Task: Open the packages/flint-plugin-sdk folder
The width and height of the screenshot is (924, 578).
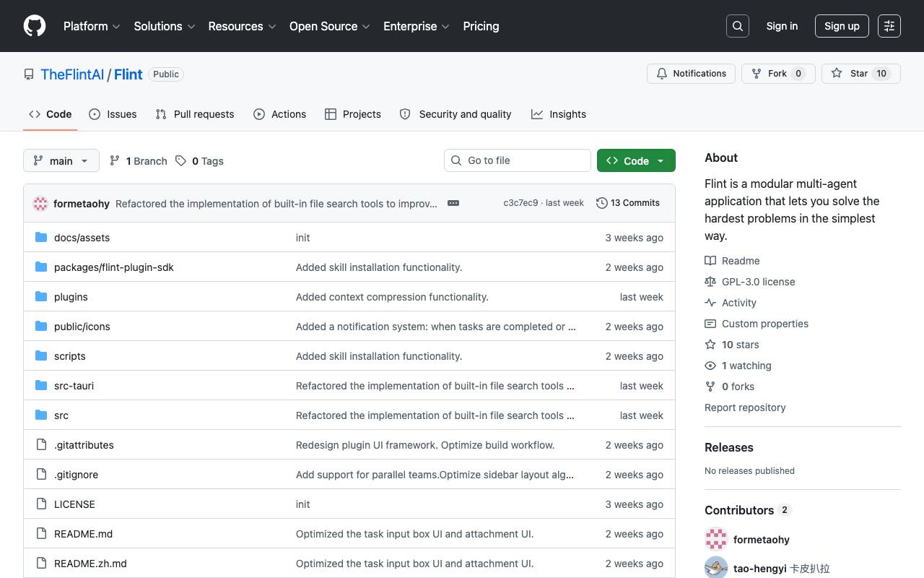Action: [x=114, y=267]
